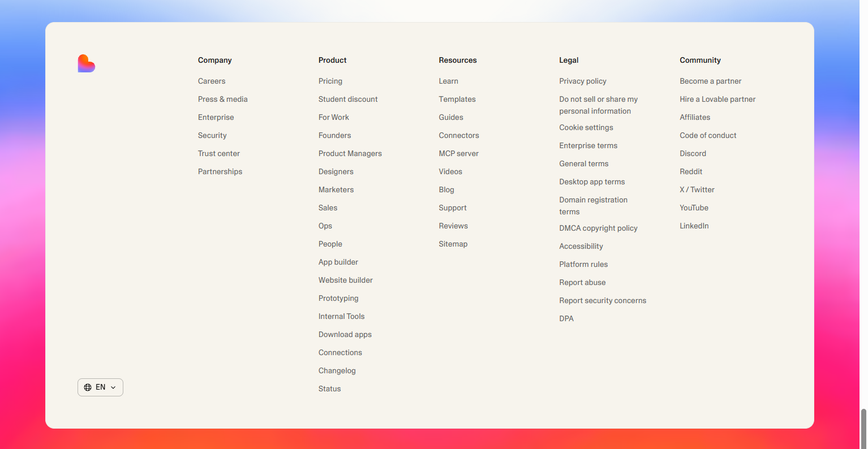Open the Code of conduct link
The image size is (868, 449).
point(708,136)
